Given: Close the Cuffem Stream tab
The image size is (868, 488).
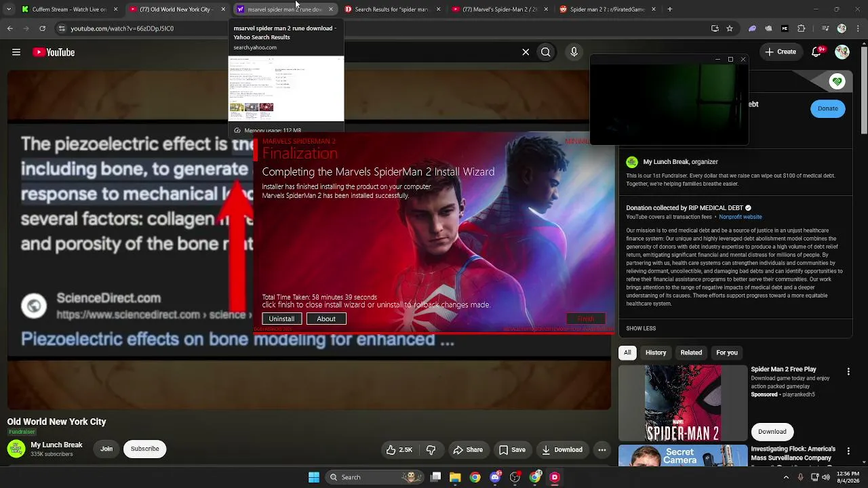Looking at the screenshot, I should point(115,9).
